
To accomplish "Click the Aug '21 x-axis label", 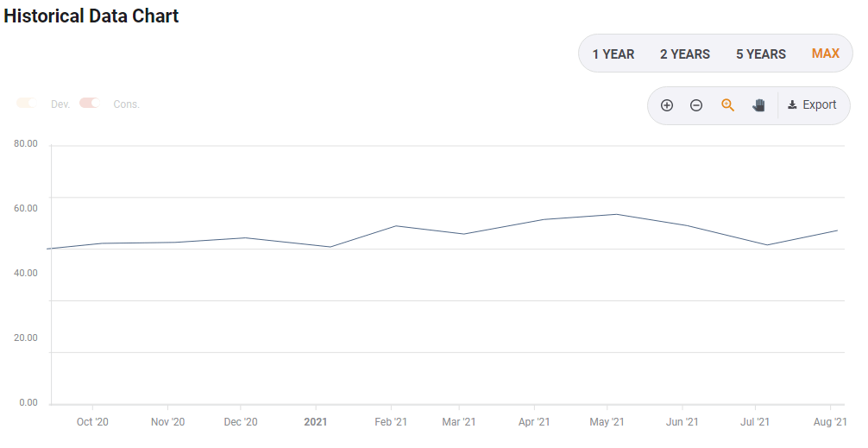I will (x=830, y=422).
